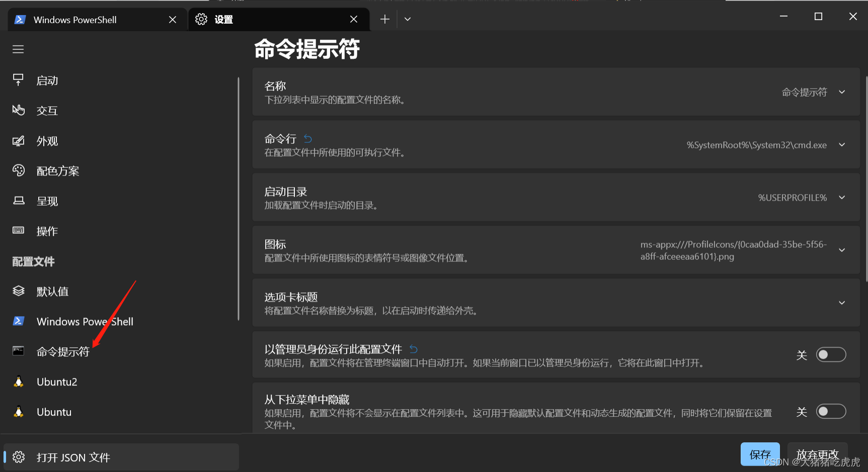Click the gear icon on the 设置 tab
The image size is (868, 472).
point(201,19)
